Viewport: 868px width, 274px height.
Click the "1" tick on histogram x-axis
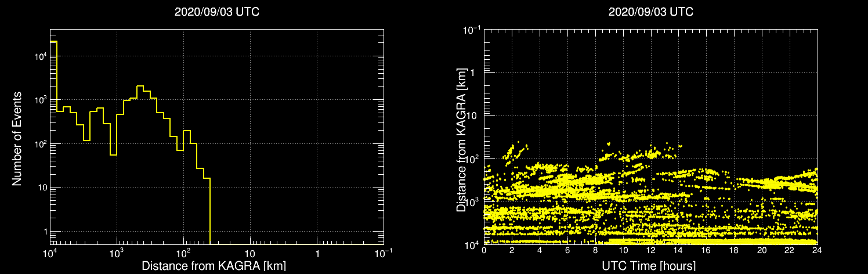tap(317, 255)
